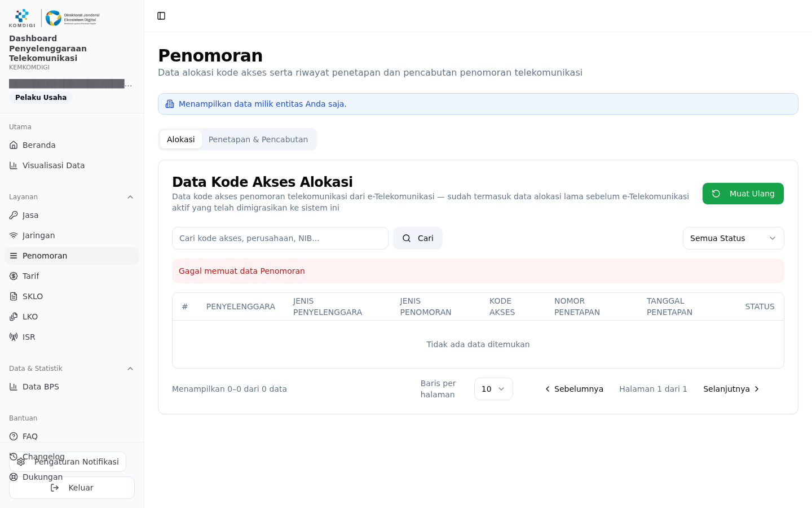
Task: Open Visualisasi Data chart icon
Action: pyautogui.click(x=14, y=165)
